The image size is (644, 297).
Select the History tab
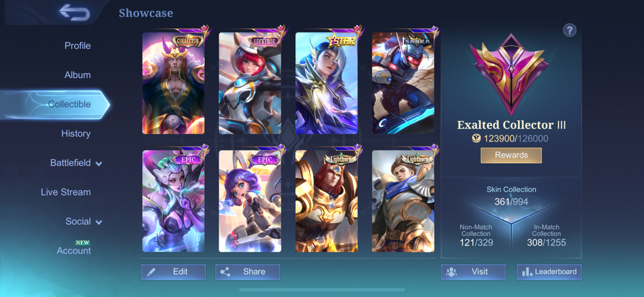pos(76,133)
